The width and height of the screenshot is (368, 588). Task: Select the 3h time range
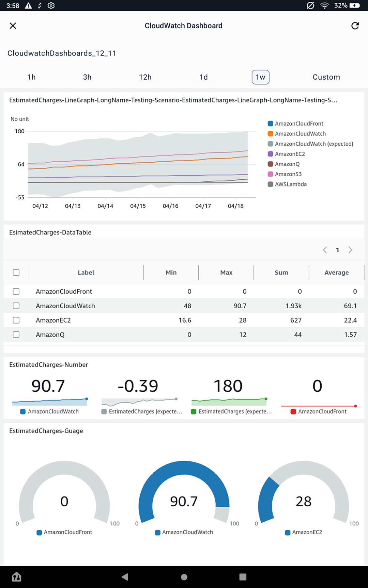(87, 77)
